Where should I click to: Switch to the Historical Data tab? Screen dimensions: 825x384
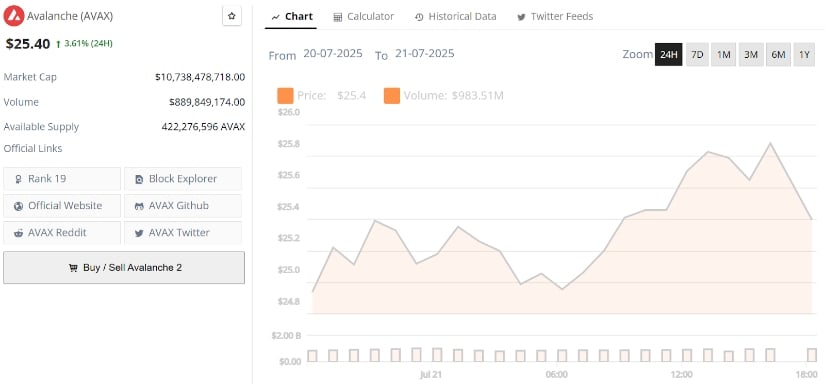456,17
